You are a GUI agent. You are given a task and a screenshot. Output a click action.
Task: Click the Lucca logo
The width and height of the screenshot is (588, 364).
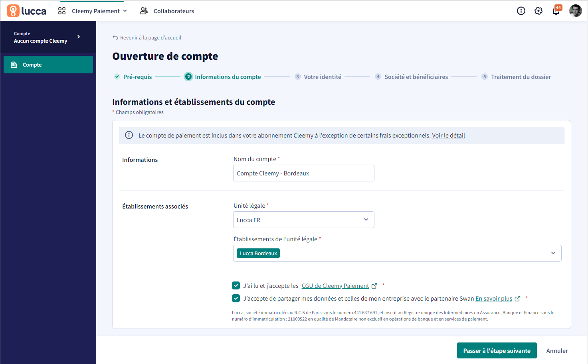[26, 11]
